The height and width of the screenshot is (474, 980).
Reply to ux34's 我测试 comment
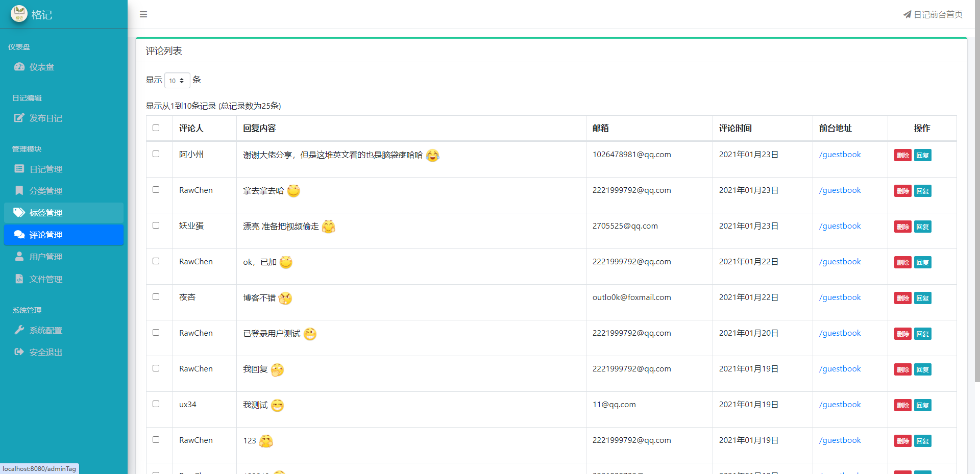pyautogui.click(x=922, y=405)
